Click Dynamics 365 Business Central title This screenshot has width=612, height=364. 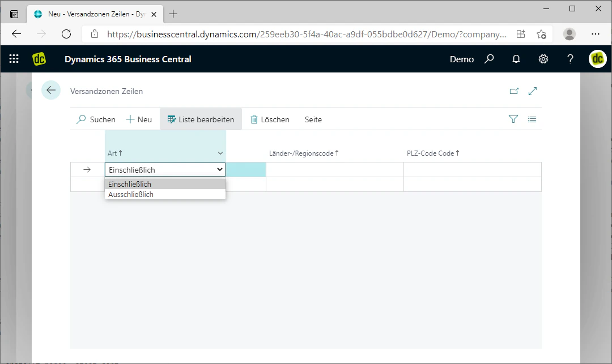128,59
